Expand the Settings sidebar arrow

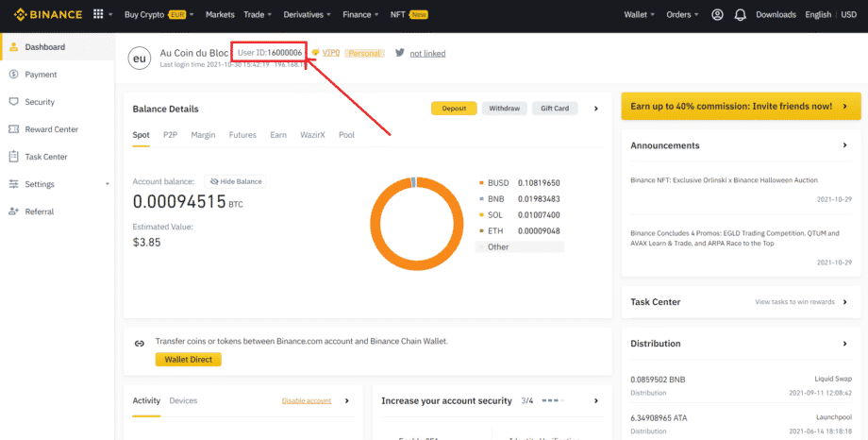[x=108, y=184]
